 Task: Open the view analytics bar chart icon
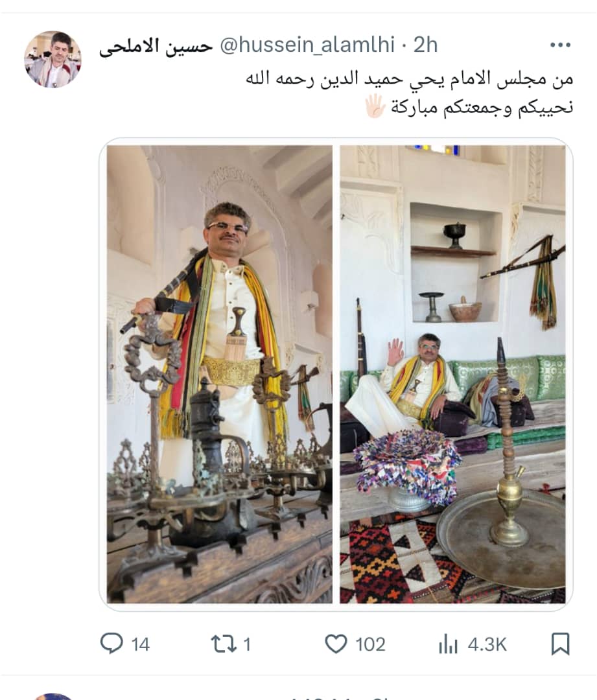point(448,644)
